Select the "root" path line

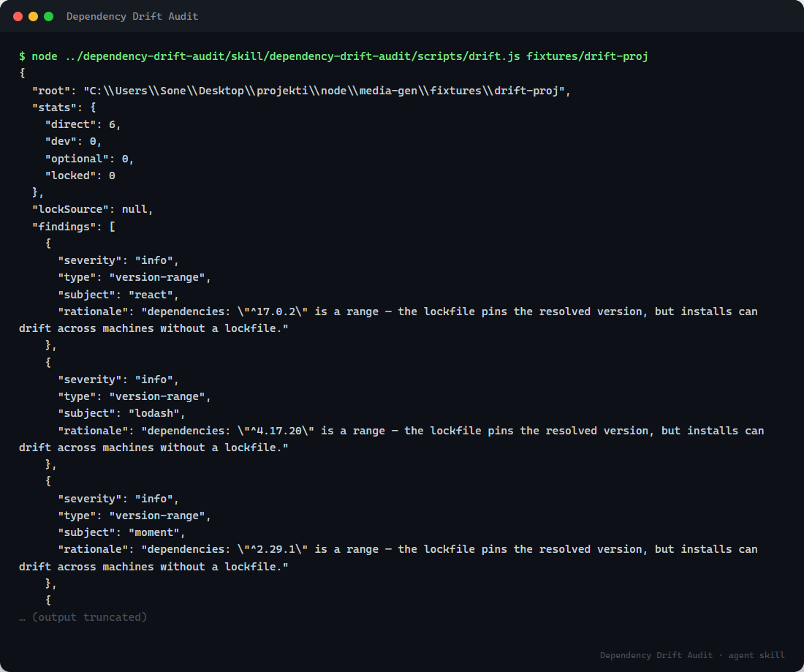(301, 90)
